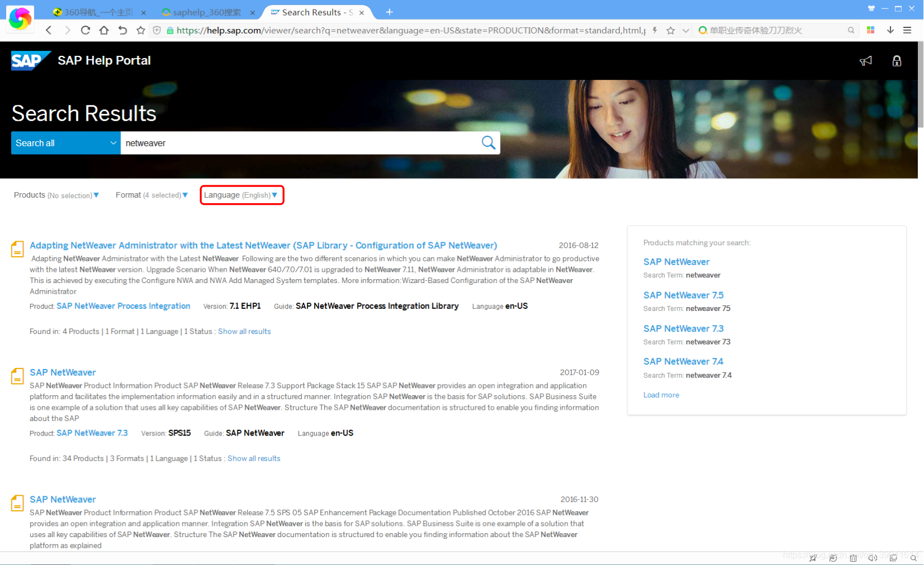Image resolution: width=924 pixels, height=565 pixels.
Task: Go back with the browser back arrow
Action: 49,30
